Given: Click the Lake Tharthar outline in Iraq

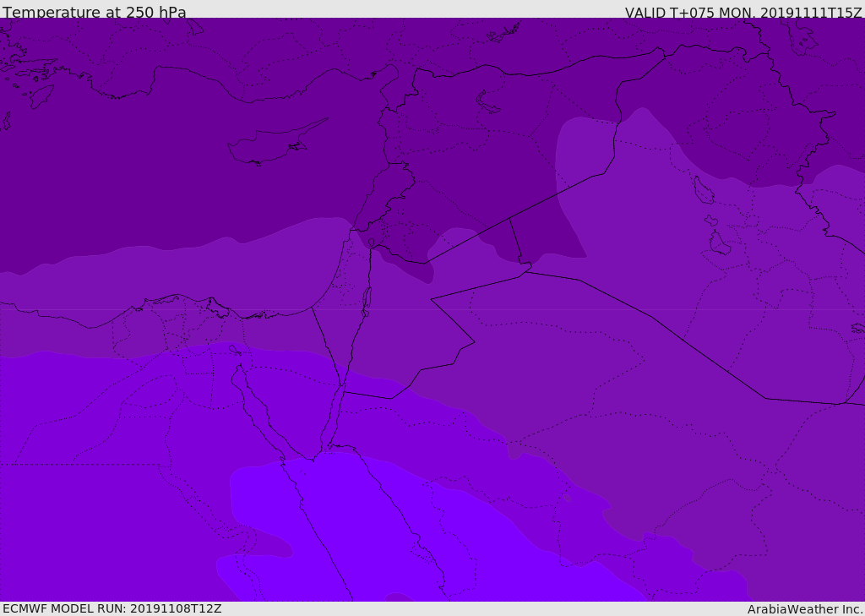Looking at the screenshot, I should coord(704,190).
